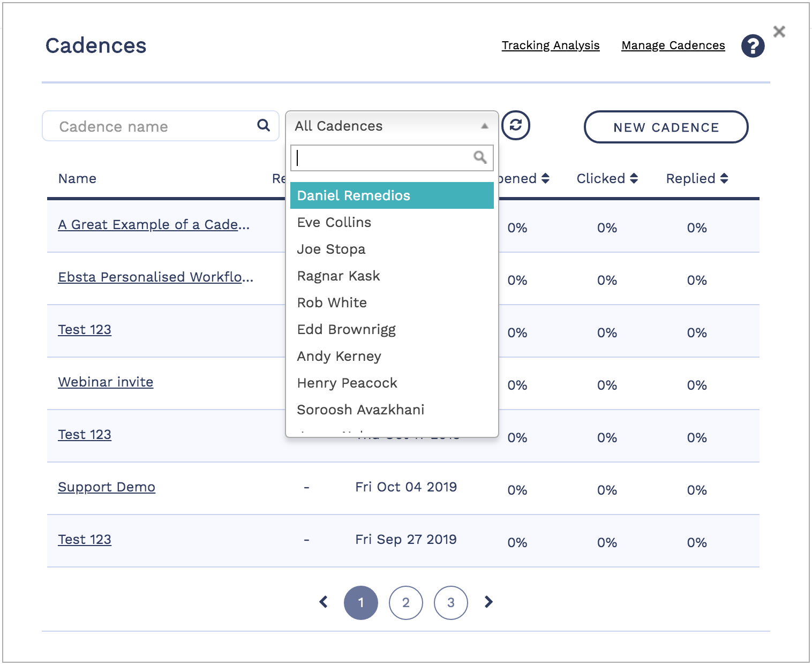Screen dimensions: 812x666
Task: Choose Eve Collins in dropdown
Action: tap(334, 222)
